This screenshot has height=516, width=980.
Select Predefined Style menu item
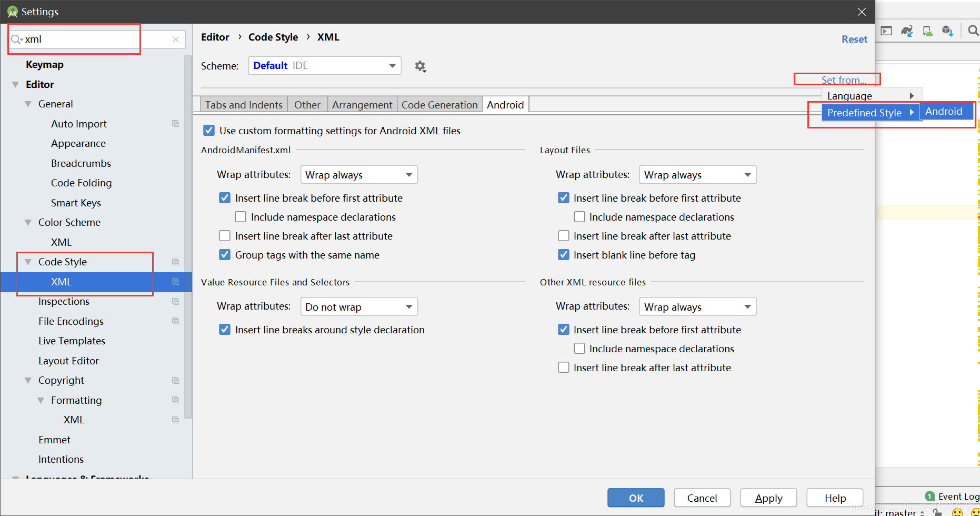click(x=871, y=113)
